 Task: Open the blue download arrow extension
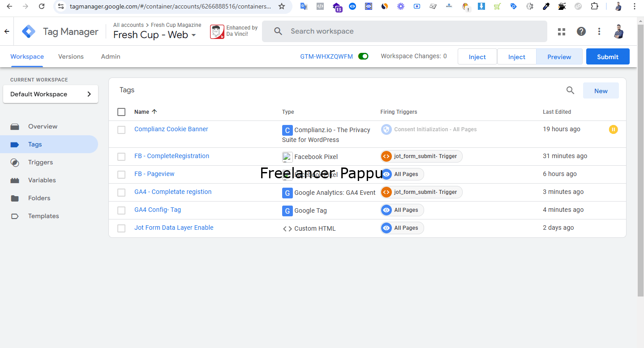tap(481, 6)
